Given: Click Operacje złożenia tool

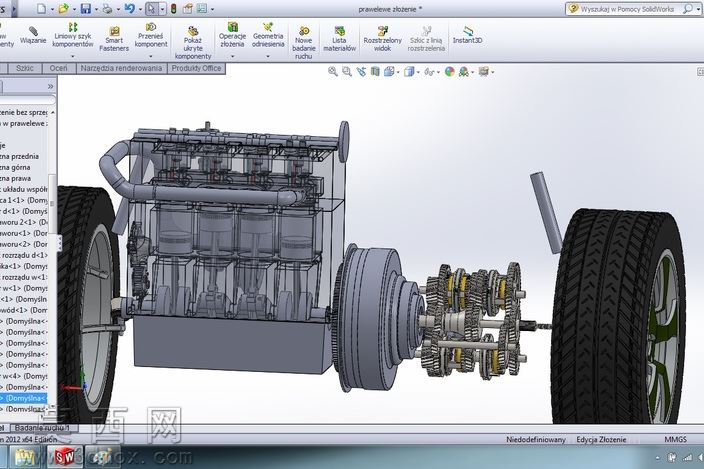Looking at the screenshot, I should [232, 35].
